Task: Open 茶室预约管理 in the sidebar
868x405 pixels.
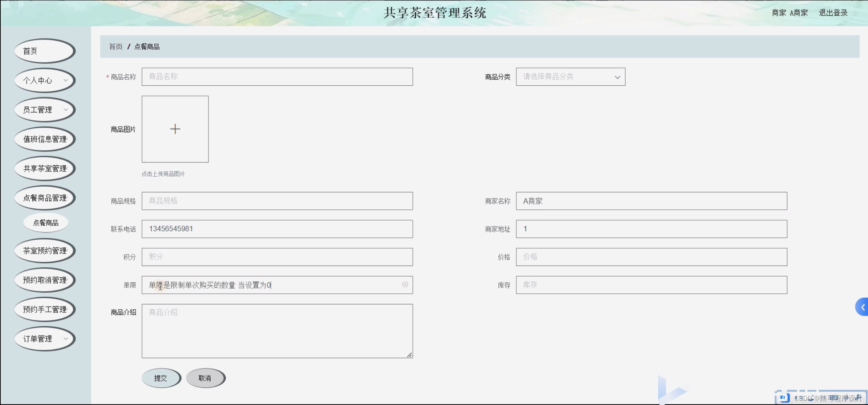Action: [x=45, y=251]
